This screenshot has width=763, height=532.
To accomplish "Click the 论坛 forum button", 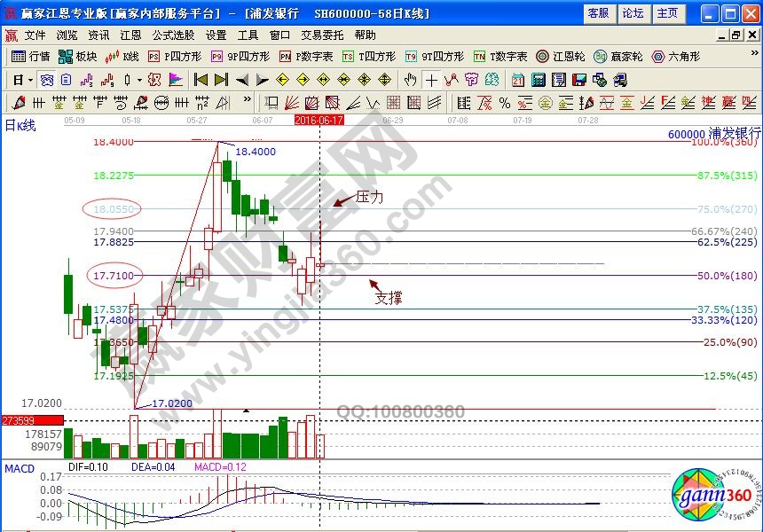I will pos(633,13).
